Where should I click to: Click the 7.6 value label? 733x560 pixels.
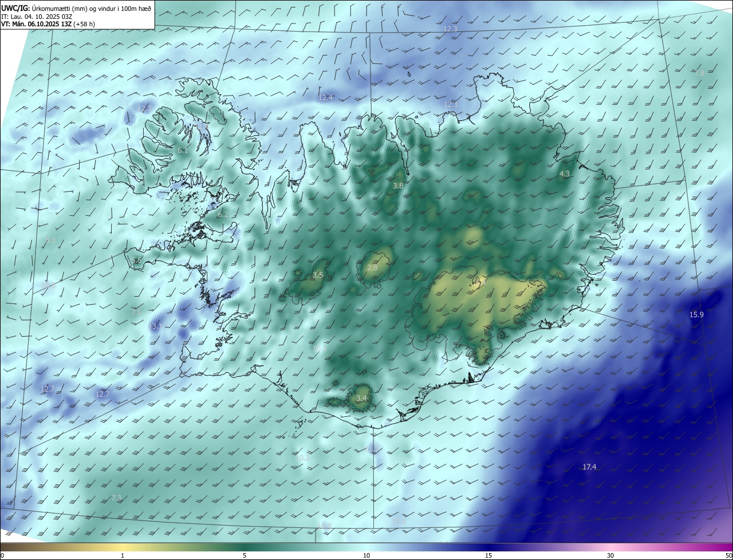[x=136, y=313]
